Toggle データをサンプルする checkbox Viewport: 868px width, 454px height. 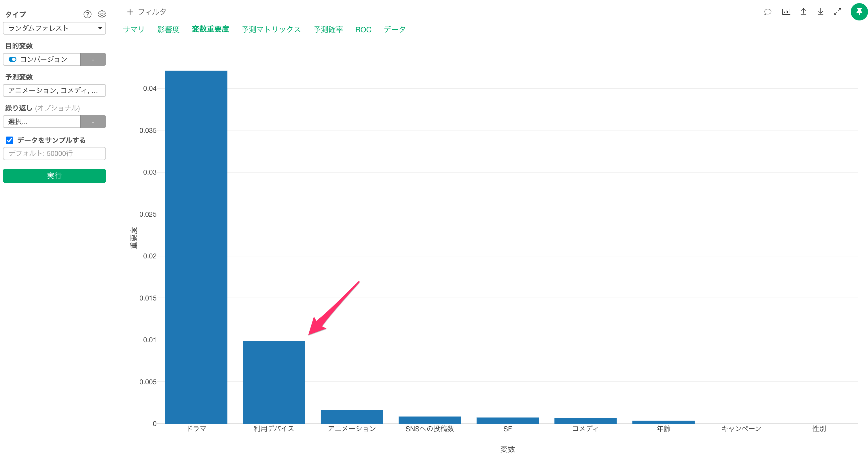coord(10,140)
